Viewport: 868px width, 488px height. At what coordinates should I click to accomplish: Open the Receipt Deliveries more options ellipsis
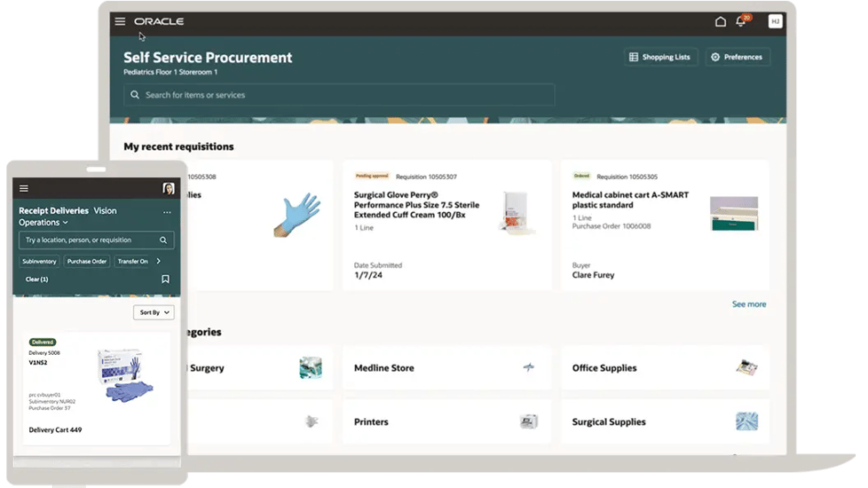(x=167, y=212)
